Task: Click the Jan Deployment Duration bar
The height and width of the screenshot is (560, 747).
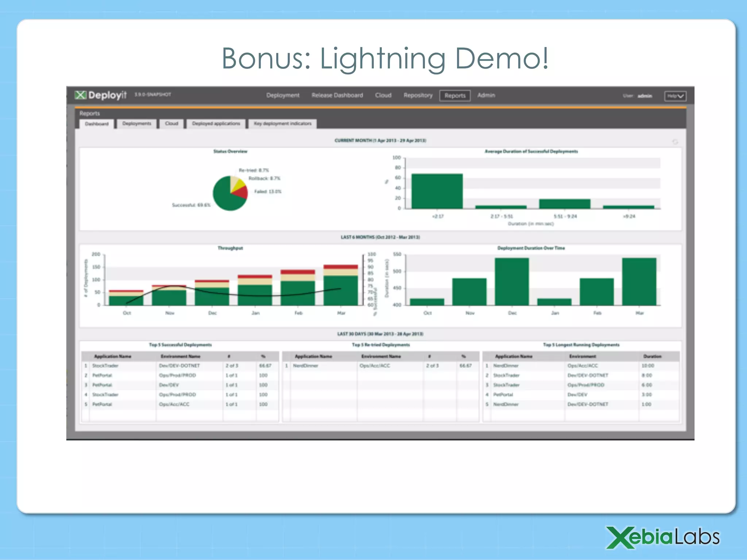Action: pyautogui.click(x=554, y=302)
